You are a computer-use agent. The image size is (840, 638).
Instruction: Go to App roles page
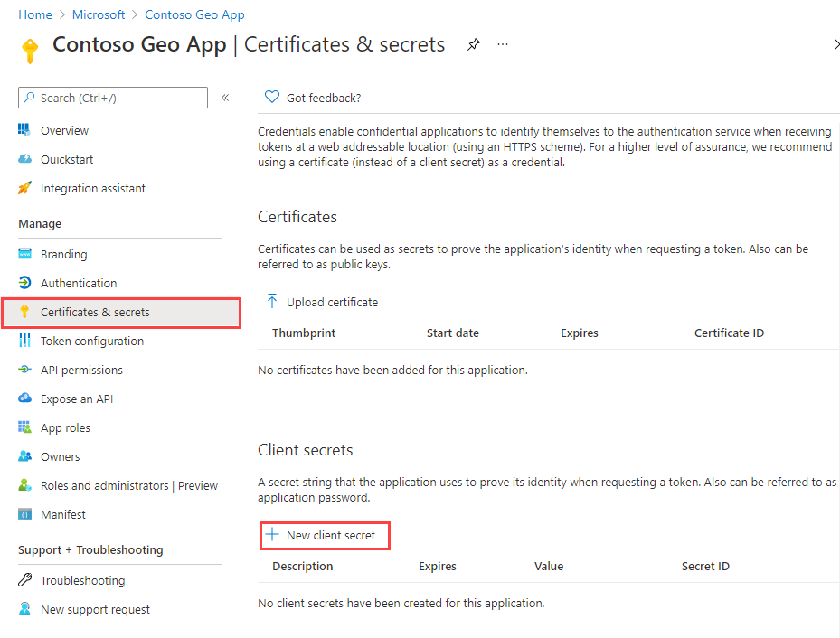pos(65,427)
